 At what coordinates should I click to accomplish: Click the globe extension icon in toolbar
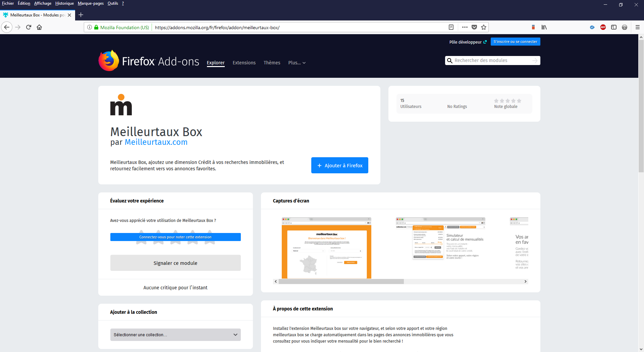625,27
